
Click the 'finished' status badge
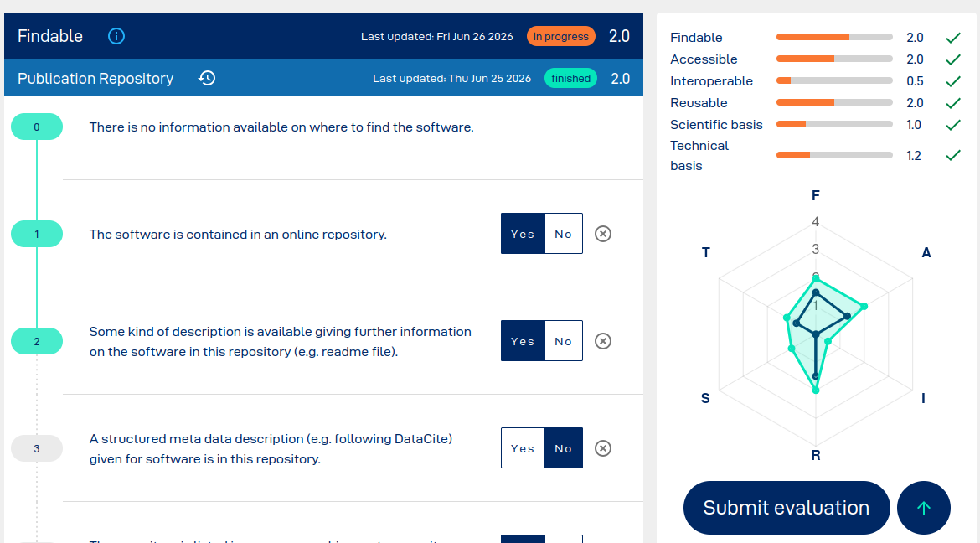[570, 78]
